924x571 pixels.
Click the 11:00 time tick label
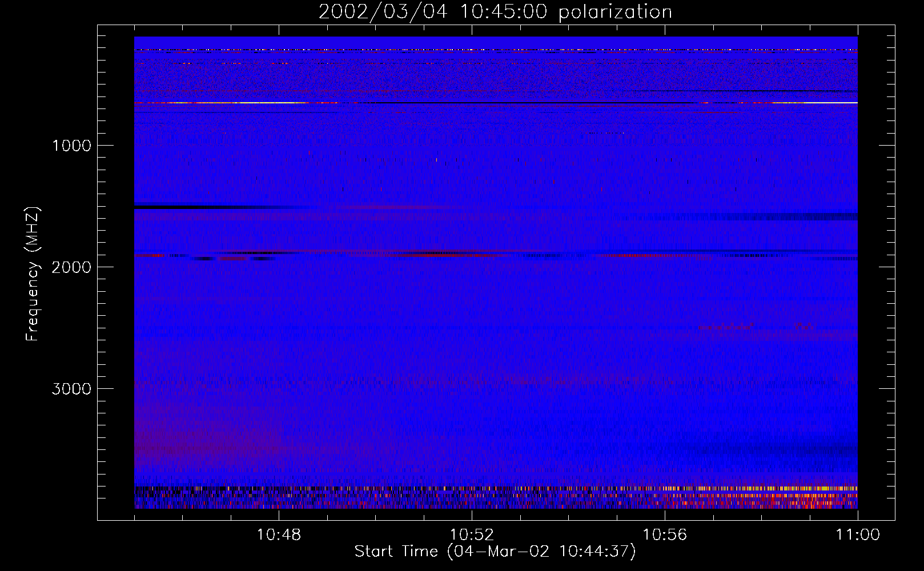tap(858, 535)
